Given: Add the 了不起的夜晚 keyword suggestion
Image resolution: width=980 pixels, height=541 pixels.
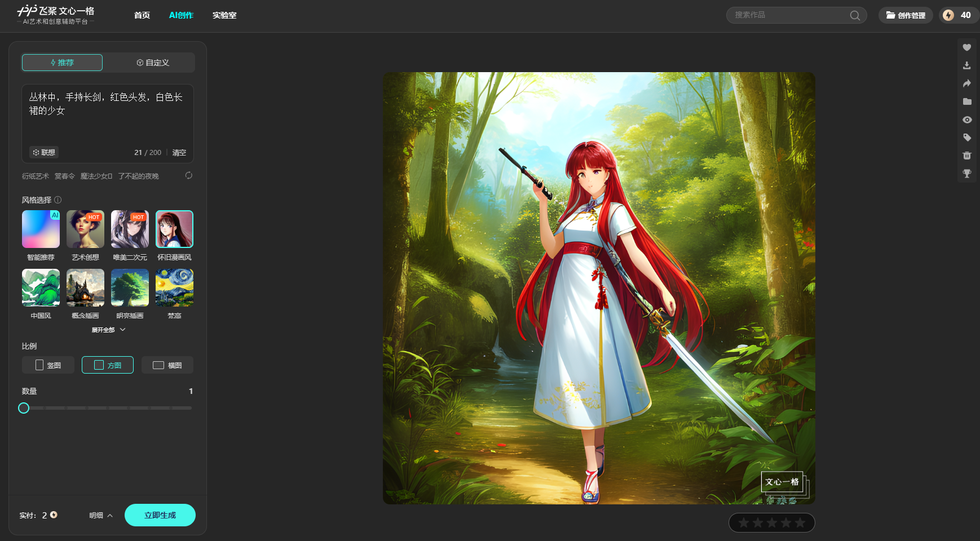Looking at the screenshot, I should point(139,176).
